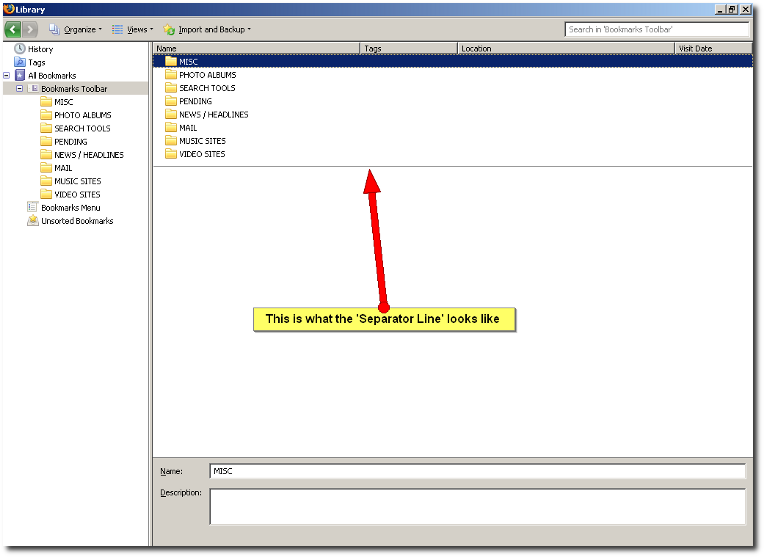Select PHOTO ALBUMS row in the list

(x=453, y=75)
